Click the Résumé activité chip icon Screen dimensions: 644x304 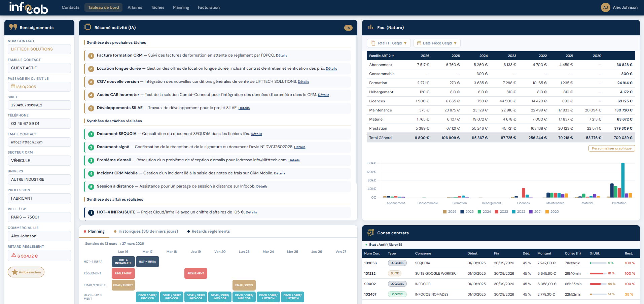[88, 27]
